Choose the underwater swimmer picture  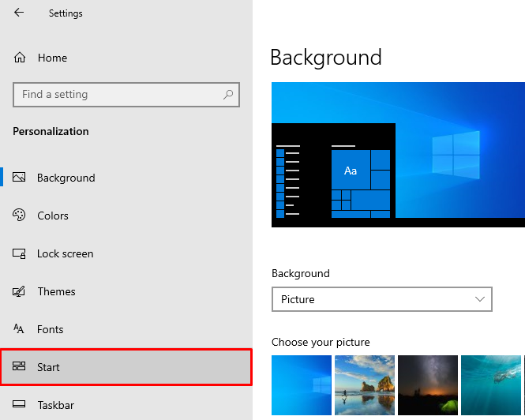(491, 385)
